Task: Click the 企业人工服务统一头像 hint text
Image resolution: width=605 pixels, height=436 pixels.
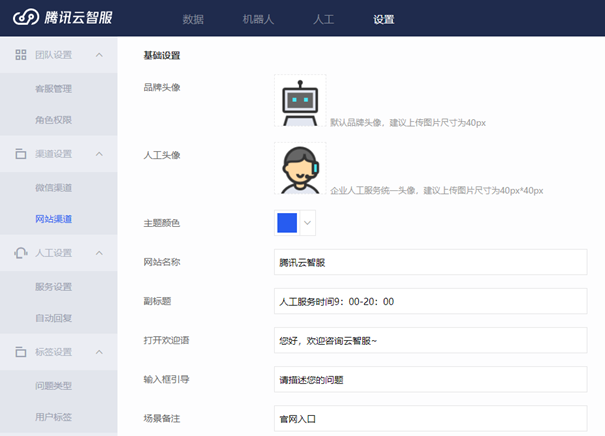Action: pyautogui.click(x=437, y=191)
